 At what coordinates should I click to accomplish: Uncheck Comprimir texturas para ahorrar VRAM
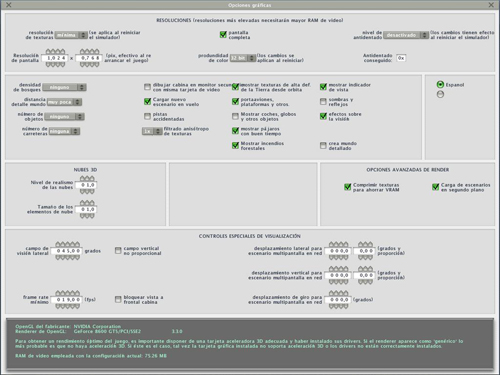[x=348, y=187]
